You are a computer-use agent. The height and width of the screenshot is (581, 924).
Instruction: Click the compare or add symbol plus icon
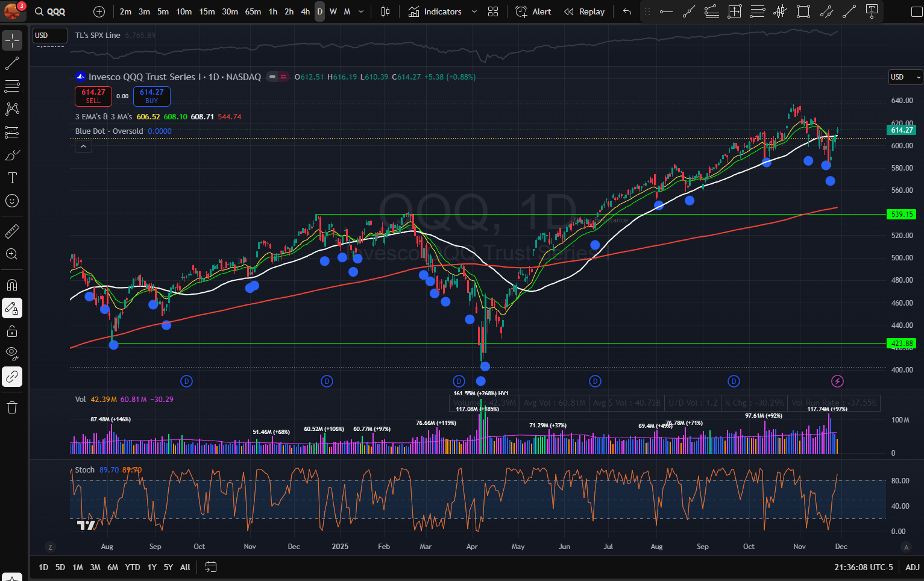[99, 11]
